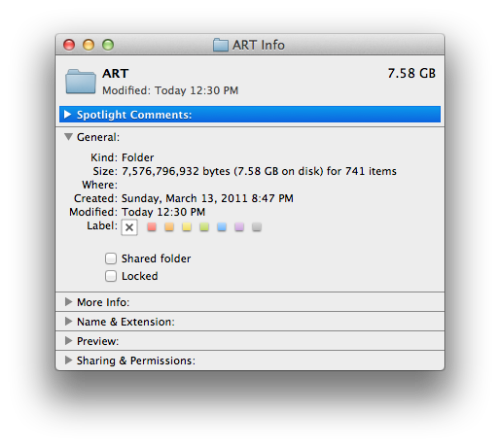Minimize window with the yellow button
Image resolution: width=500 pixels, height=447 pixels.
pos(89,45)
